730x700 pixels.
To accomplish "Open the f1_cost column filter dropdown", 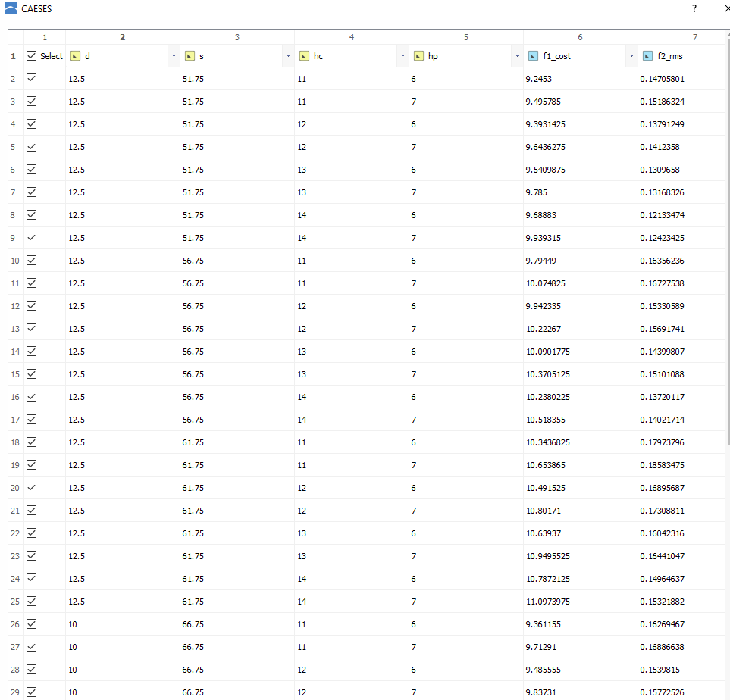I will [x=631, y=56].
